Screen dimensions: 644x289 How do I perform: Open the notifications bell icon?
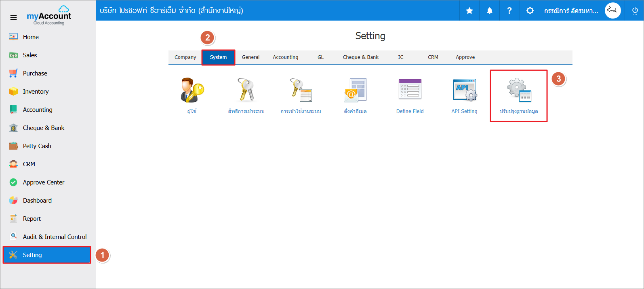(x=489, y=10)
